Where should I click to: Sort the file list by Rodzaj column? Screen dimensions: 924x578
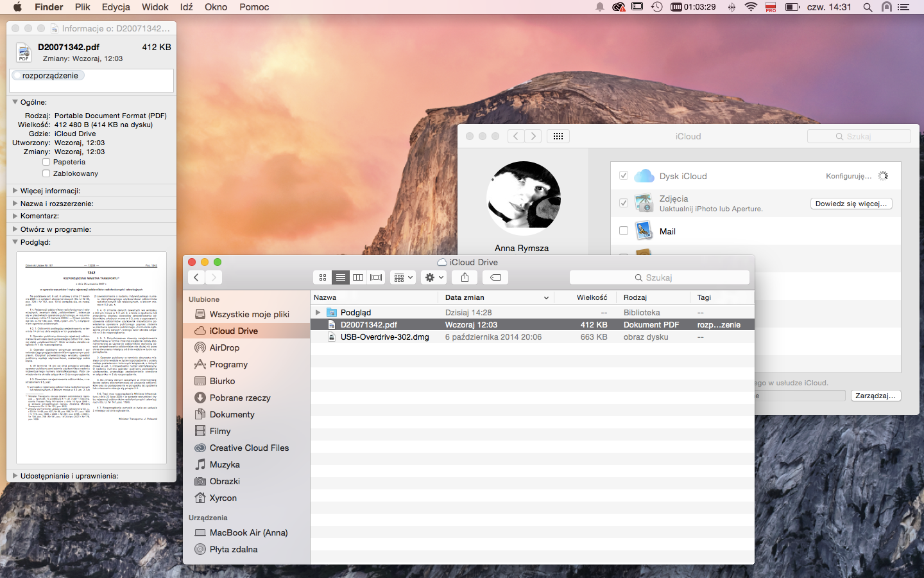(x=654, y=297)
